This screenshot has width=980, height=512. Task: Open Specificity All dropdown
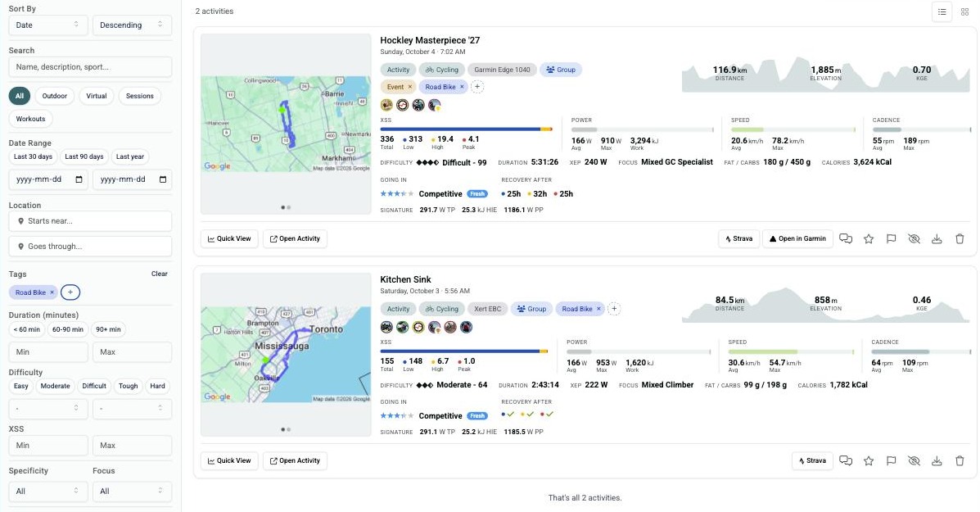pyautogui.click(x=48, y=492)
